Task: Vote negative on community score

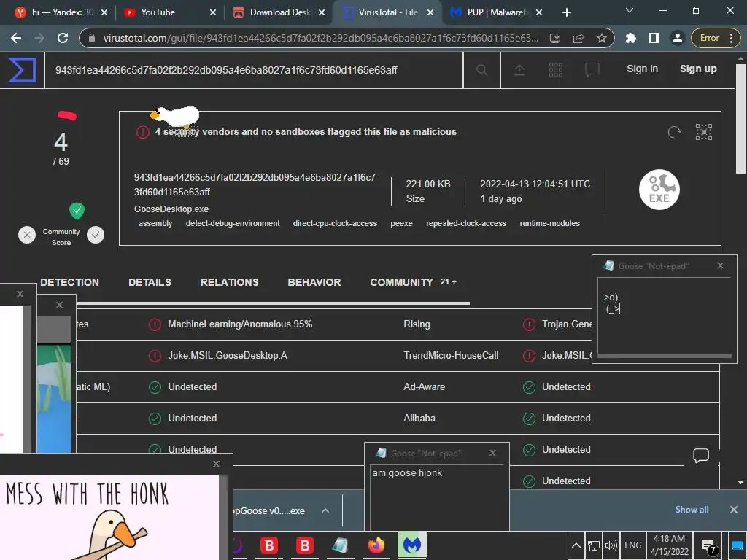Action: [27, 235]
